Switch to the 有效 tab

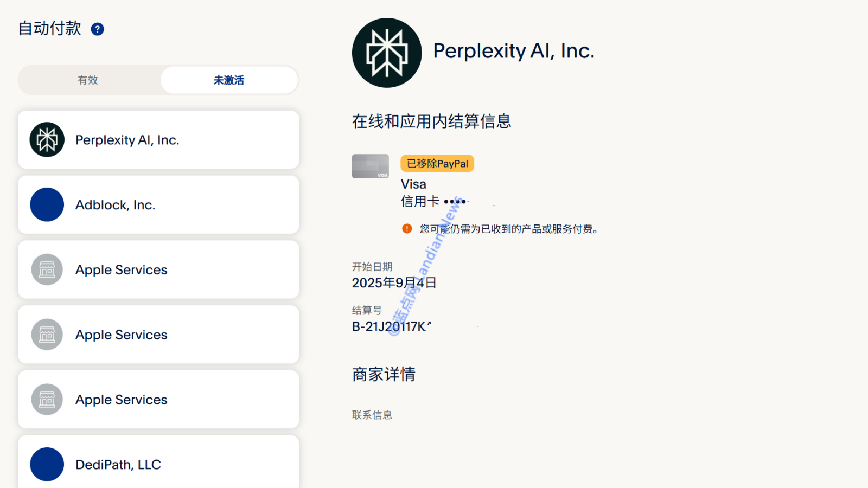pyautogui.click(x=88, y=80)
